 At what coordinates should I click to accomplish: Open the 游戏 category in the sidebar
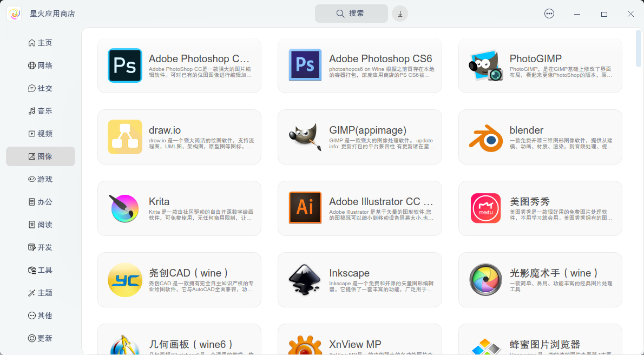(41, 179)
